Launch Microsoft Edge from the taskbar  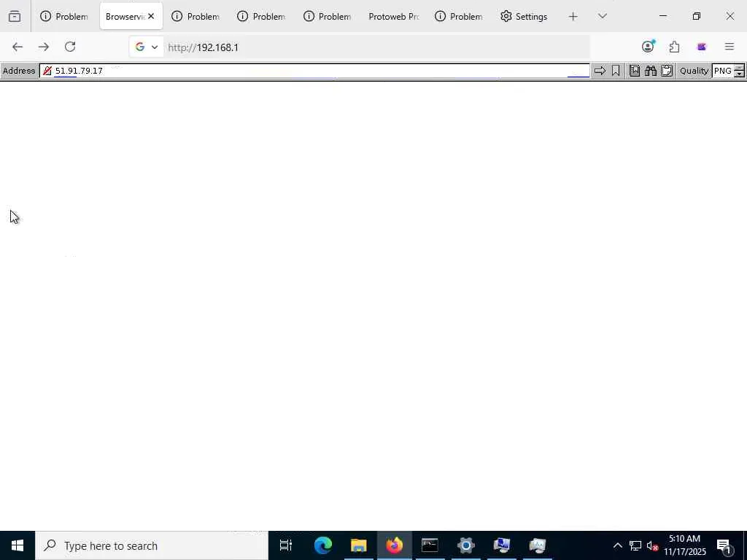click(x=323, y=545)
